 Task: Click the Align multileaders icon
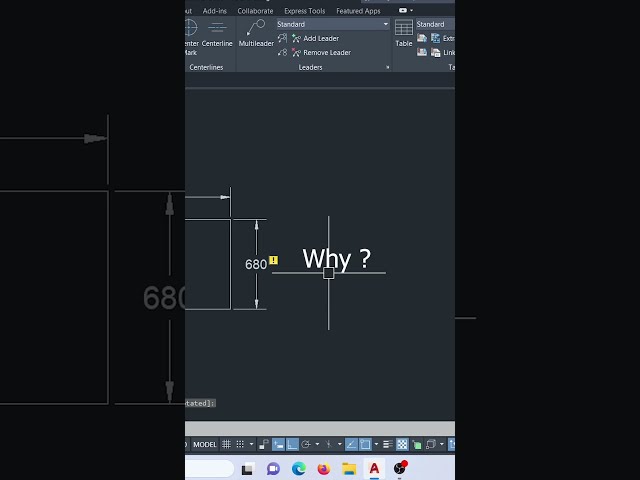(282, 38)
